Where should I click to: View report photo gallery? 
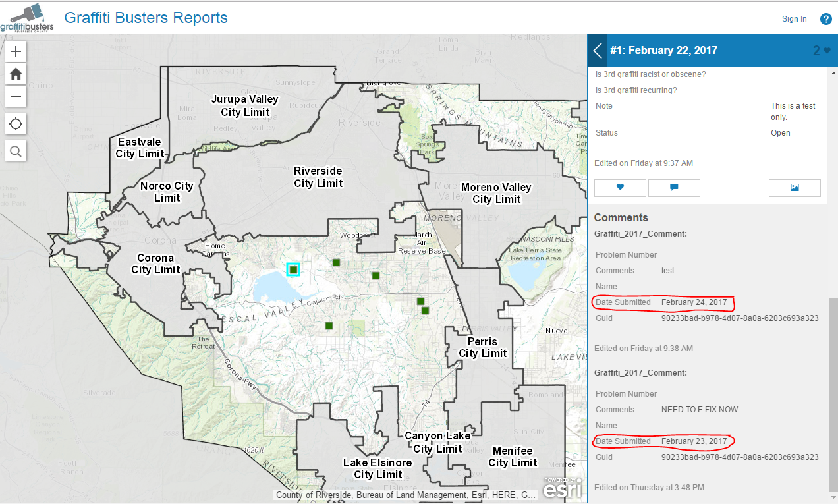tap(795, 188)
